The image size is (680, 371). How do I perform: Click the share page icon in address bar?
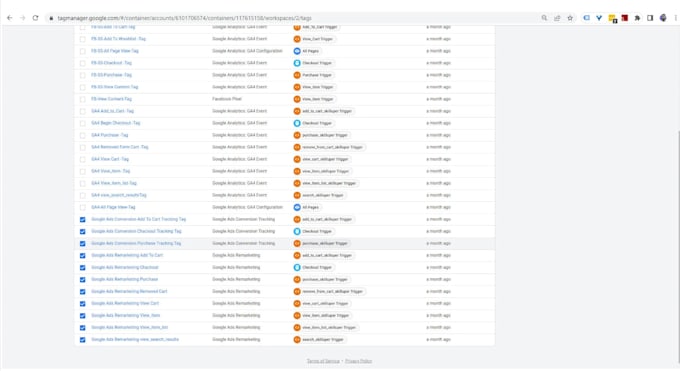point(557,18)
